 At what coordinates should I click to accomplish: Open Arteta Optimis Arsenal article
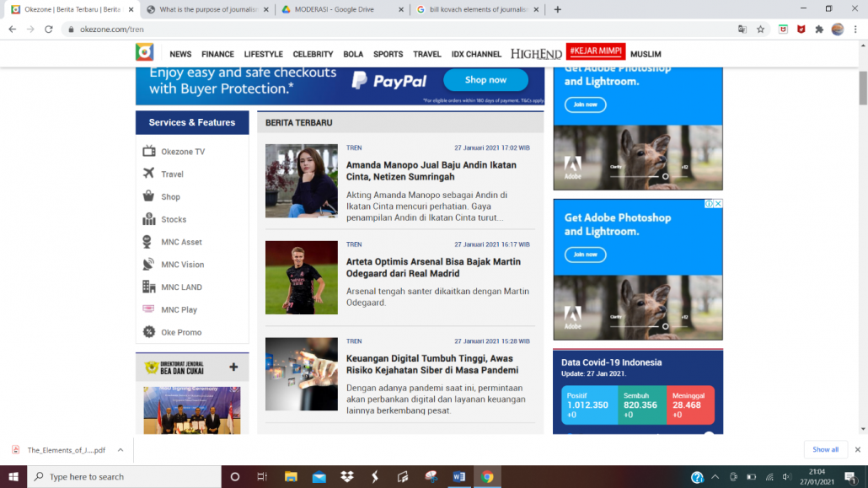coord(433,267)
